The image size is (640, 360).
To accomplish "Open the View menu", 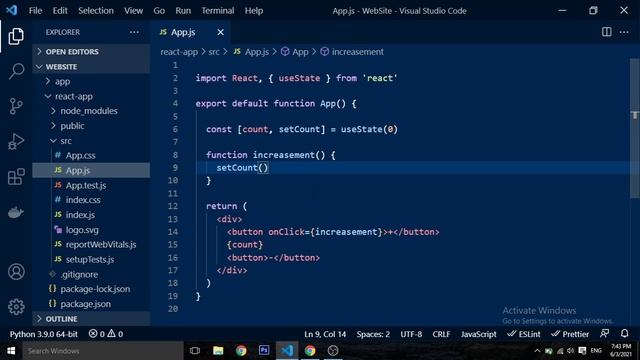I will pos(133,11).
